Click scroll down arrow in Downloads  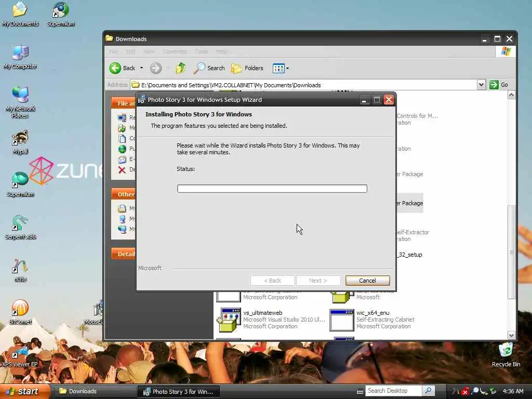point(512,335)
